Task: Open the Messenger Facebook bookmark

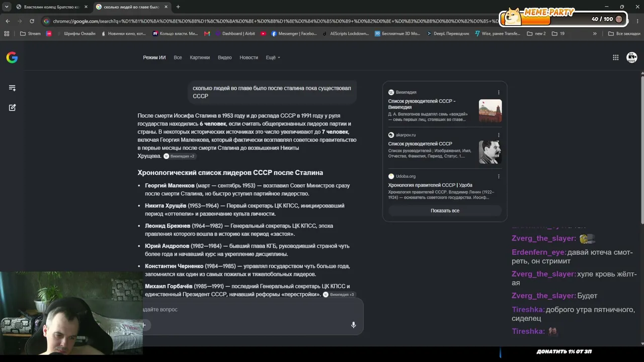Action: tap(294, 34)
